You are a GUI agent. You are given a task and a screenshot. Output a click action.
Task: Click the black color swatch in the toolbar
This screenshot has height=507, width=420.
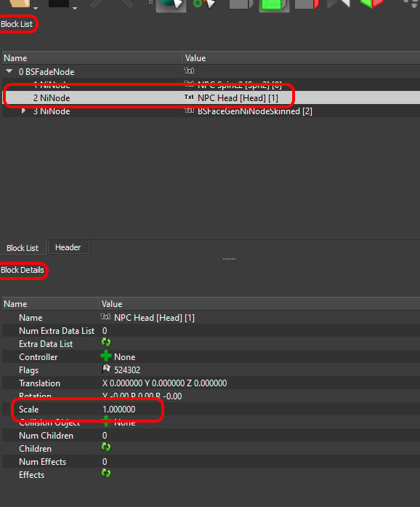pyautogui.click(x=59, y=3)
